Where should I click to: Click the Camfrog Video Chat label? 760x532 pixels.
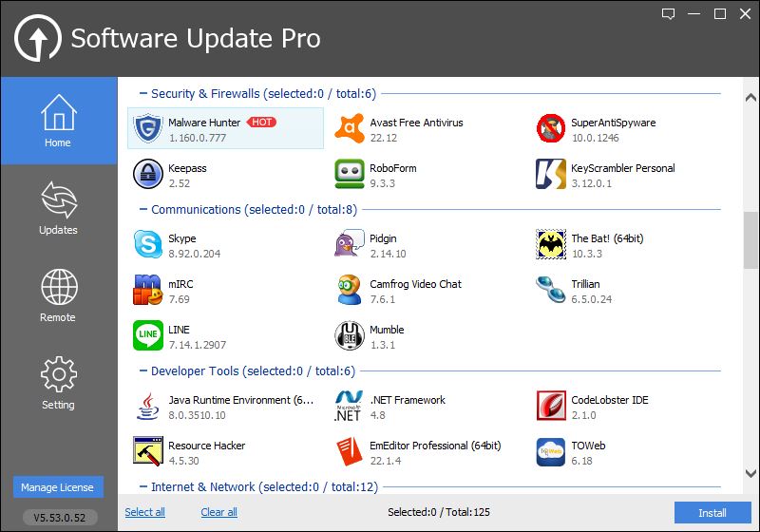pyautogui.click(x=415, y=284)
